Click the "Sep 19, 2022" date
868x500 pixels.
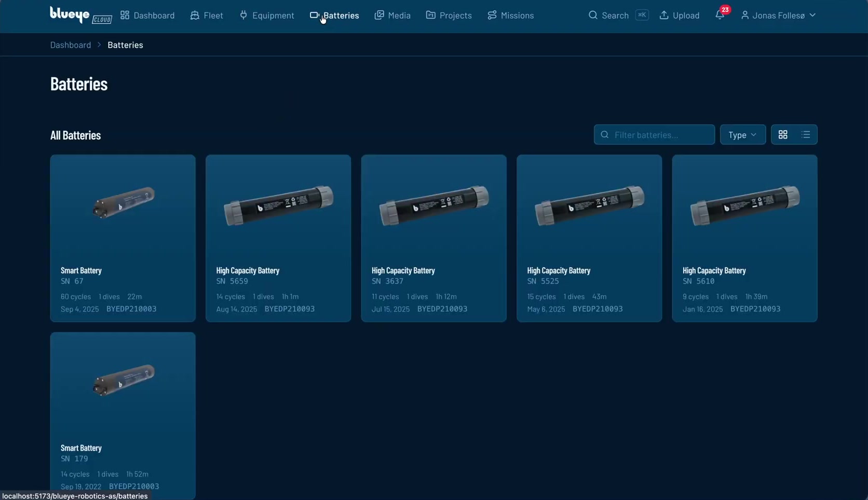coord(81,487)
